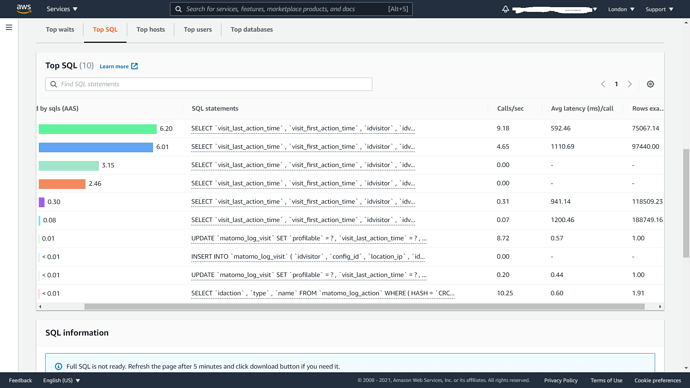This screenshot has height=388, width=690.
Task: Open the Privacy Policy link
Action: [x=561, y=380]
